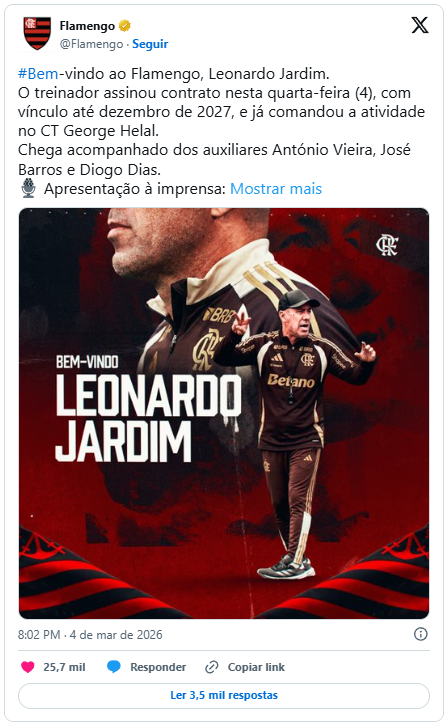Open the Flamengo display name

pyautogui.click(x=87, y=26)
